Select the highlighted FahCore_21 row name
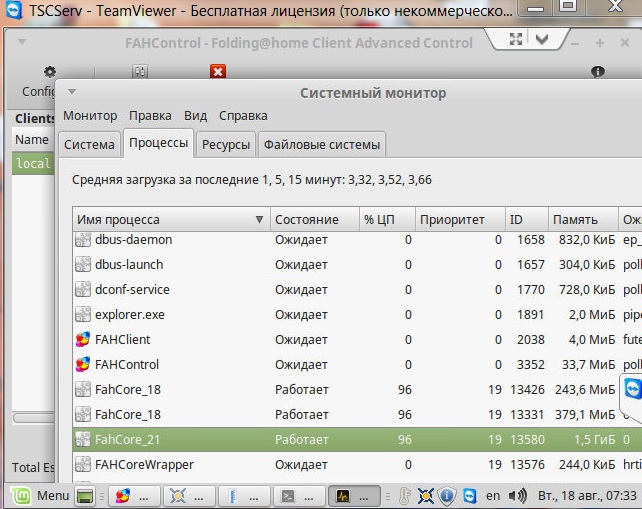This screenshot has width=642, height=509. [x=127, y=439]
